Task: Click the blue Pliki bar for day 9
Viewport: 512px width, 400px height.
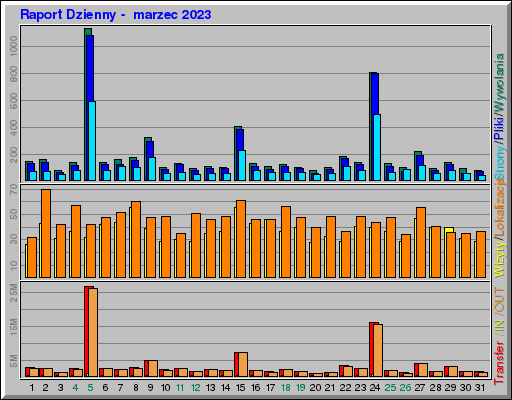Action: 150,149
